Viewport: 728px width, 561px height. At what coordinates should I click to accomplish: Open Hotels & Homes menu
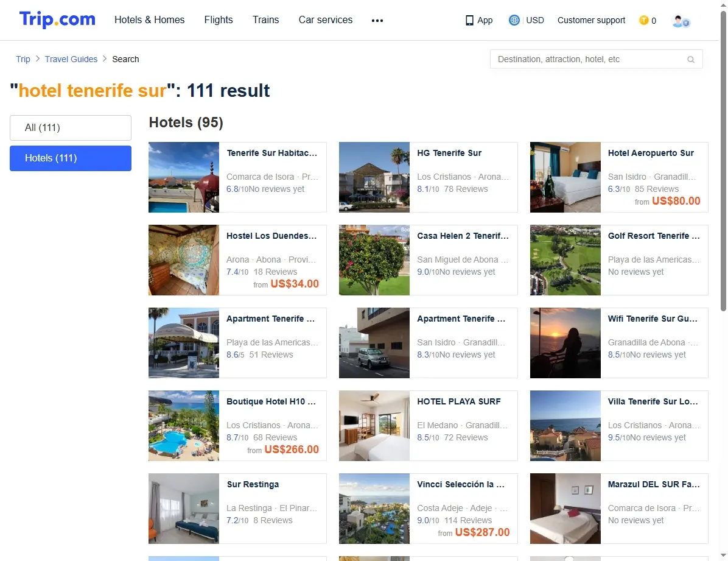(x=150, y=20)
